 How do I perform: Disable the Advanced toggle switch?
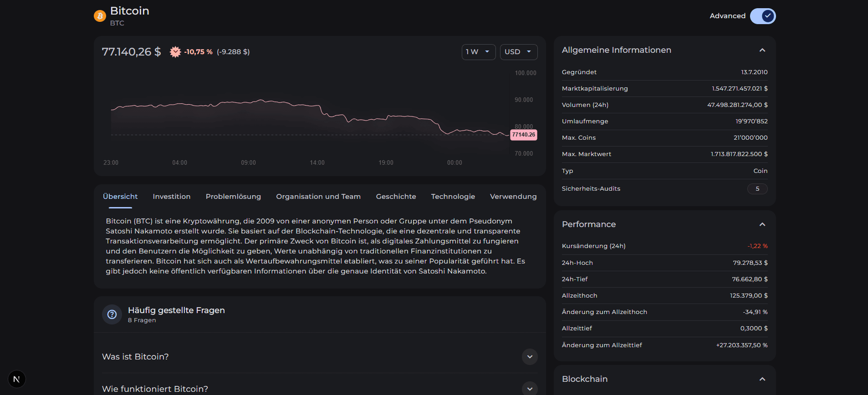[x=762, y=16]
